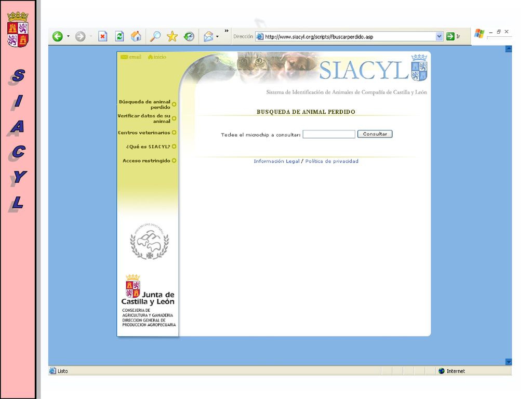
Task: Click the Internet zone globe icon
Action: pyautogui.click(x=442, y=371)
